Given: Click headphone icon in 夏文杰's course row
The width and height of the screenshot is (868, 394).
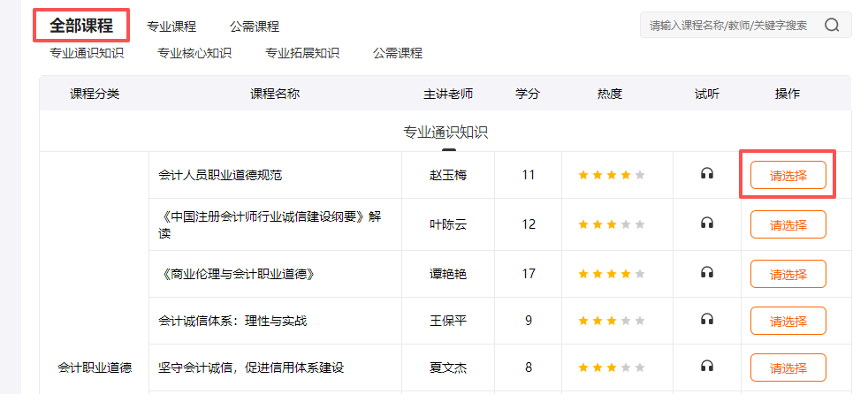Looking at the screenshot, I should coord(706,367).
